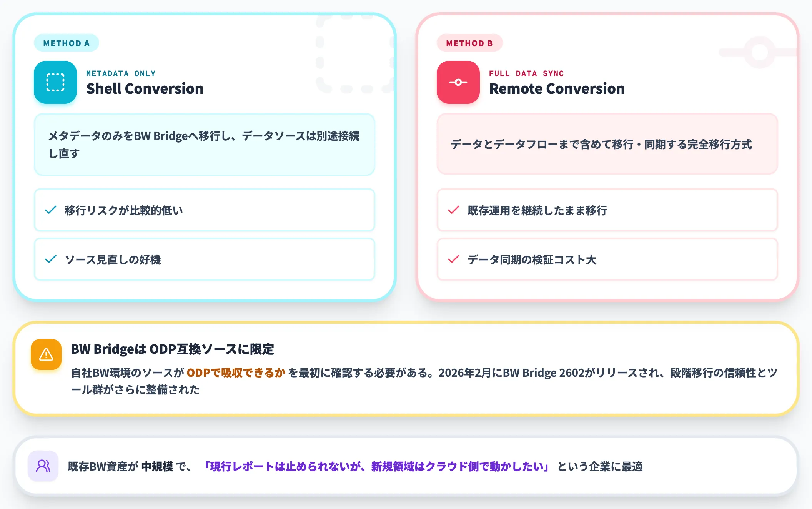The image size is (812, 509).
Task: Click the red checkmark beside データ同期の検証コスト大
Action: point(454,259)
